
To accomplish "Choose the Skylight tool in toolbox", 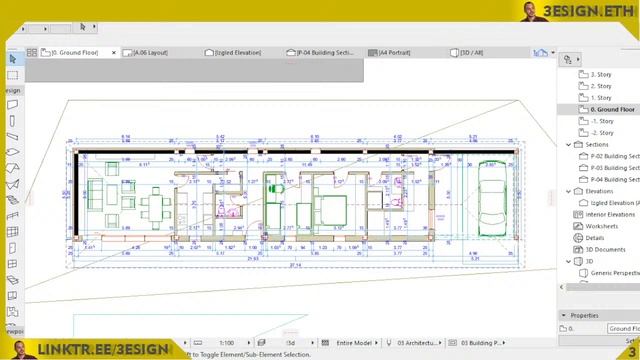I will coord(13,280).
